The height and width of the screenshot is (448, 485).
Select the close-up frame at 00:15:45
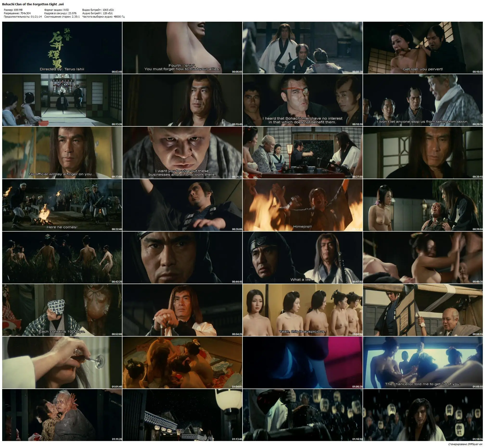tap(182, 100)
